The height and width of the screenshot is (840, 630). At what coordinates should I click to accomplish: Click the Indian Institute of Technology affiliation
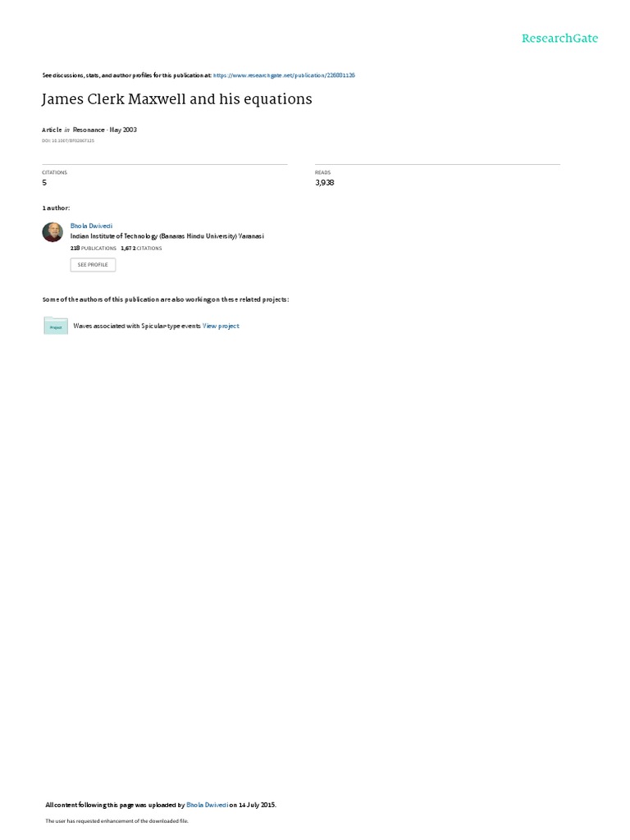point(167,236)
